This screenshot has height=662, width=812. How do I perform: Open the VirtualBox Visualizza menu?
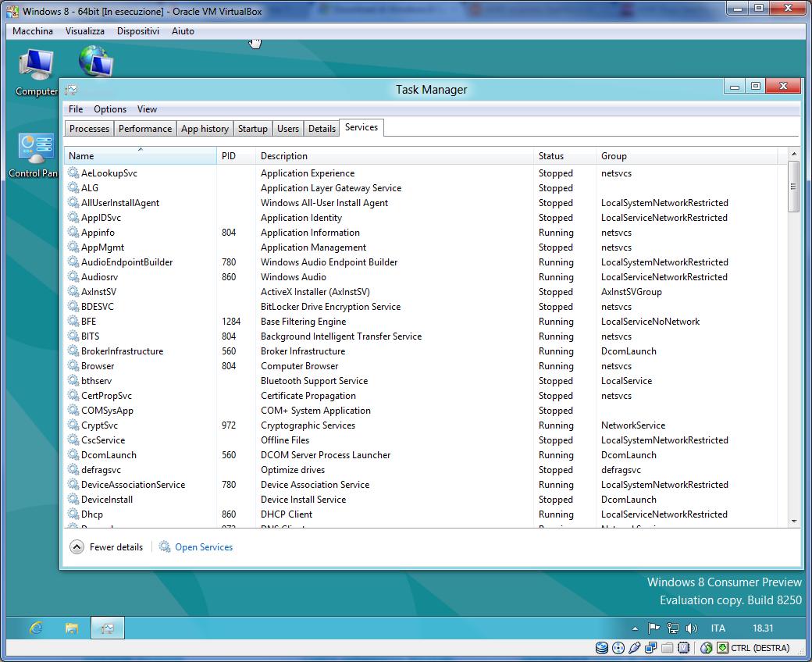pos(85,31)
